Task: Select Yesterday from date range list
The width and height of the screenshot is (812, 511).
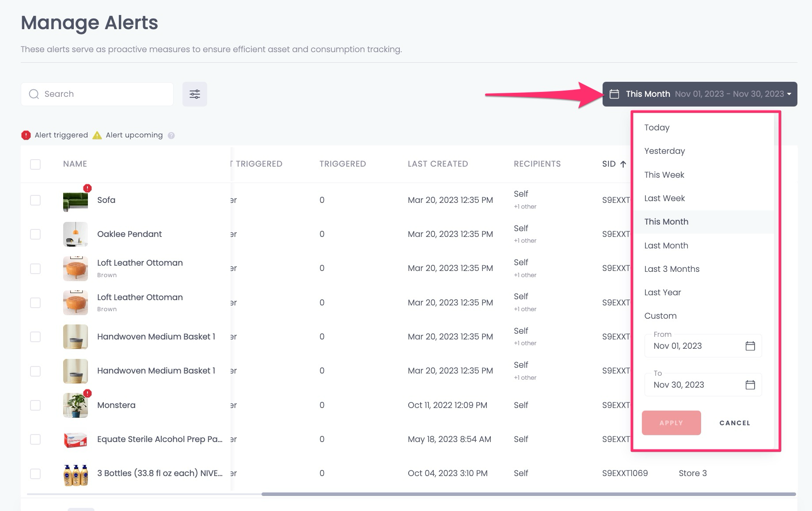Action: 704,151
